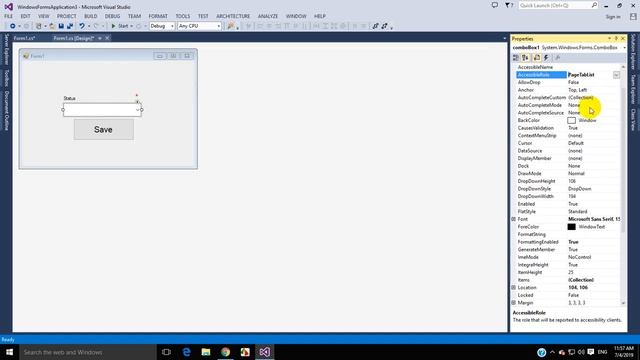
Task: Open the PROJECT menu
Action: tap(67, 16)
